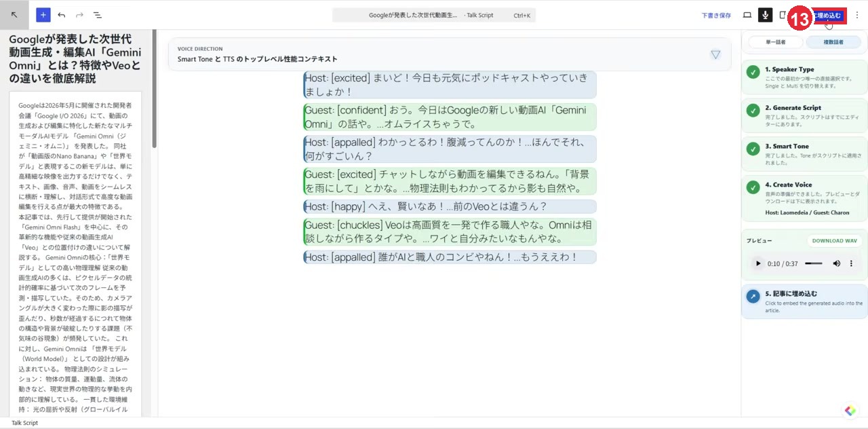Expand the Voice Direction triangle arrow
The height and width of the screenshot is (429, 868).
point(715,54)
